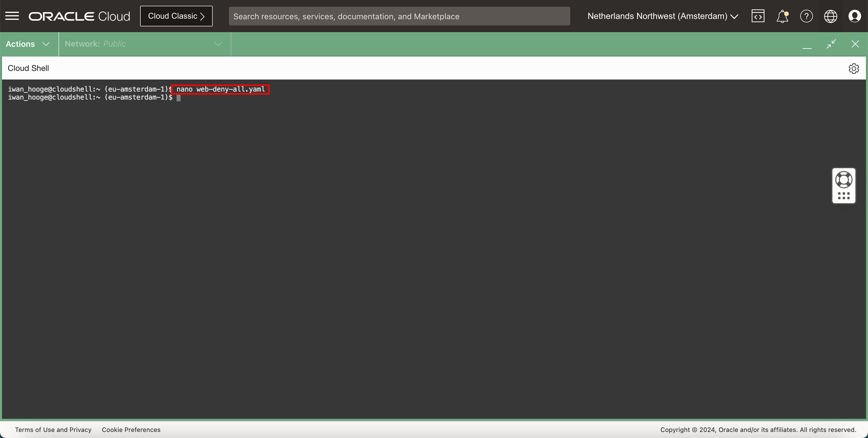Click the lifebuoy support help widget

coord(843,180)
